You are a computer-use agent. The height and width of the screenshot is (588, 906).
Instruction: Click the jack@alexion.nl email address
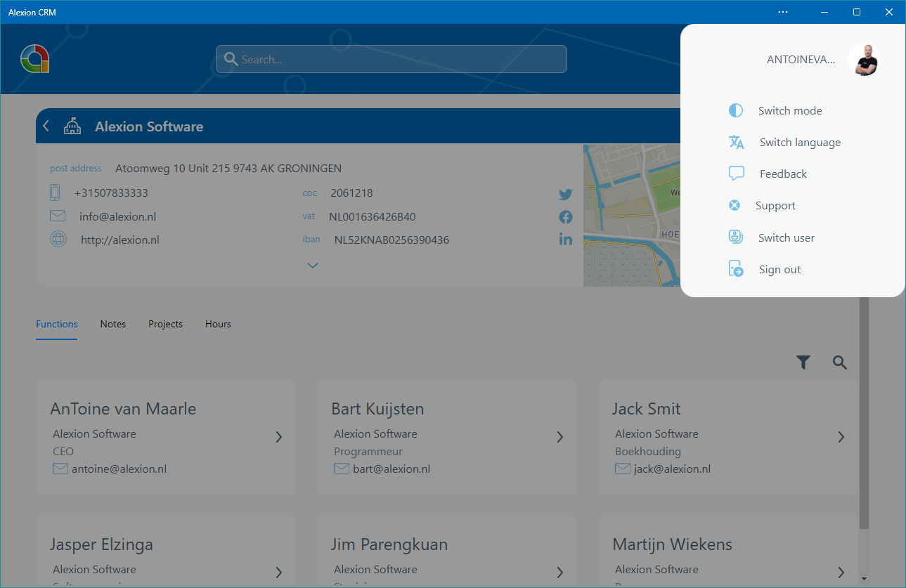(672, 469)
